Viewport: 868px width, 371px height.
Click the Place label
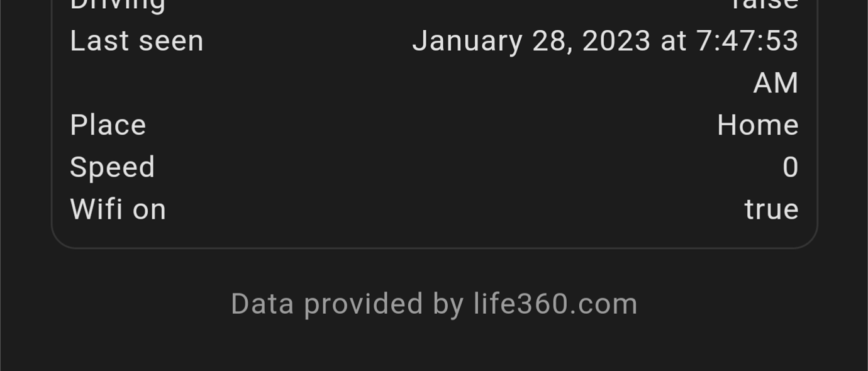click(x=108, y=125)
